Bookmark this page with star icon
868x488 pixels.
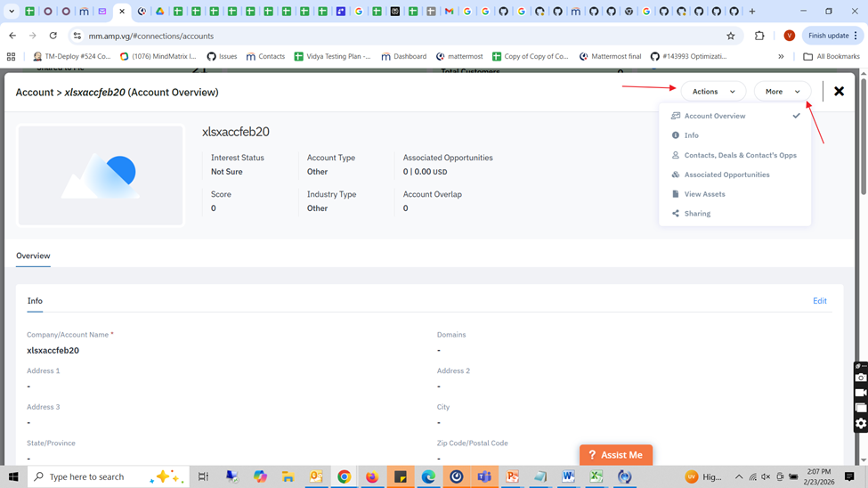click(731, 36)
